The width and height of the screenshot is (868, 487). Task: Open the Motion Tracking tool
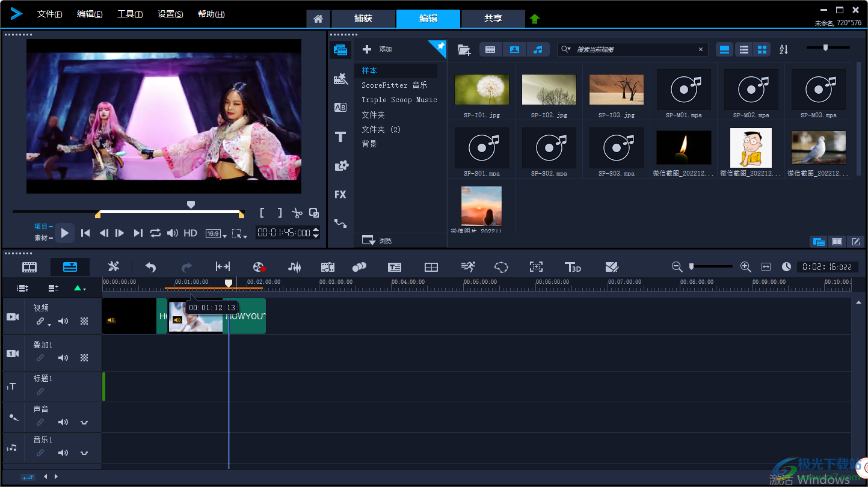[359, 267]
